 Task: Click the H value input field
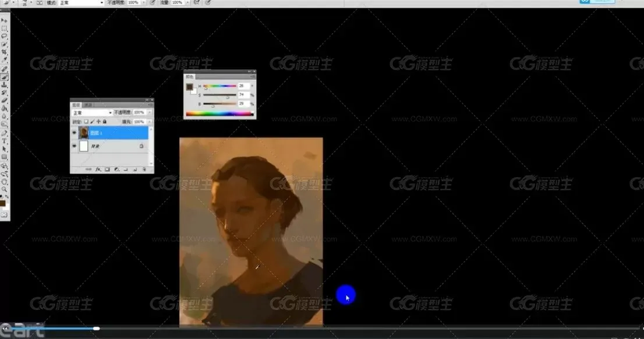[243, 86]
